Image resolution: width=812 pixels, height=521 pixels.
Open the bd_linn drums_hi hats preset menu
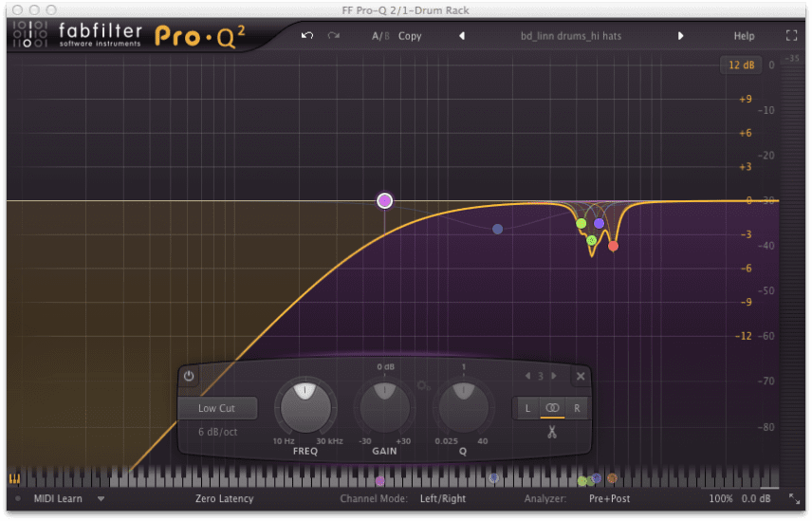(571, 36)
